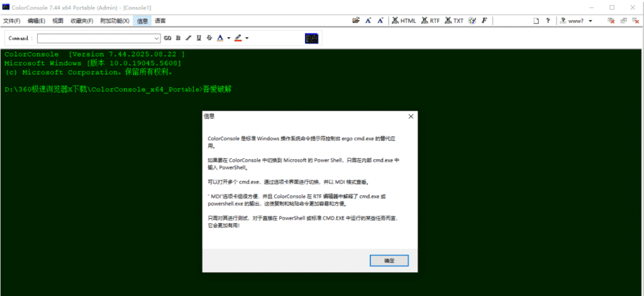Export console output as HTML
This screenshot has height=296, width=644.
pyautogui.click(x=404, y=21)
